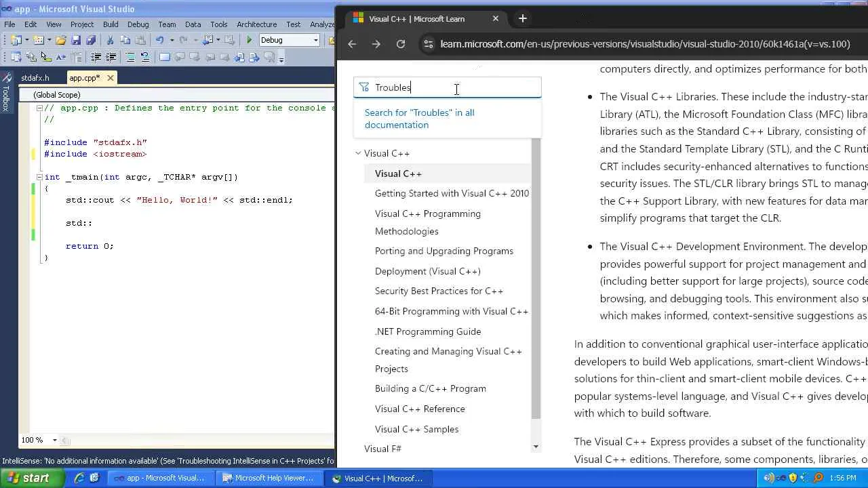The image size is (868, 488).
Task: Click Porting and Upgrading Programs topic
Action: click(444, 251)
